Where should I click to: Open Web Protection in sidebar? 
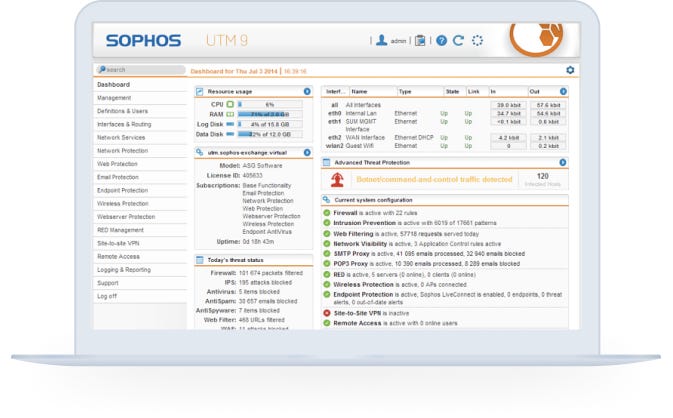[140, 164]
